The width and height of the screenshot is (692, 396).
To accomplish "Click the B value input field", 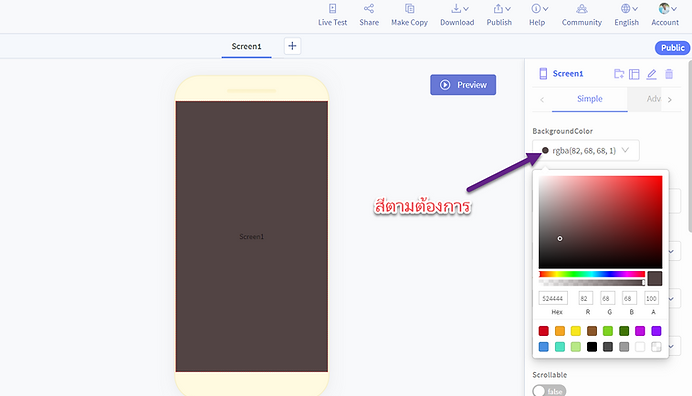I will click(x=629, y=298).
